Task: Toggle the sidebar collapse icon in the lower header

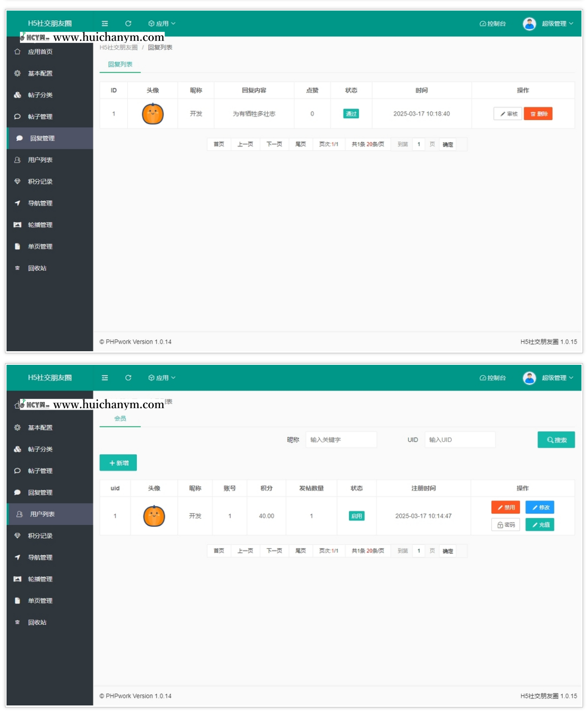Action: pos(105,378)
